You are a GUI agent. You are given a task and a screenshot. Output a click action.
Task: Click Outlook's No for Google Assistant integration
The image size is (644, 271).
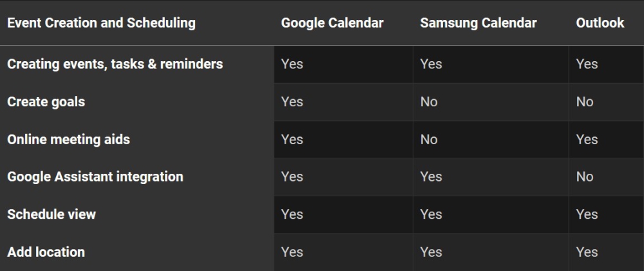pyautogui.click(x=585, y=176)
